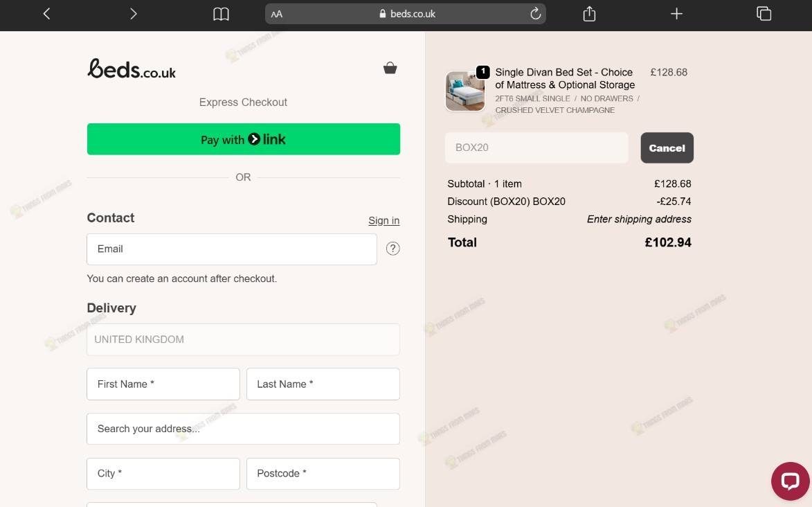Screen dimensions: 812x507
Task: Open the share sheet icon
Action: [x=589, y=13]
